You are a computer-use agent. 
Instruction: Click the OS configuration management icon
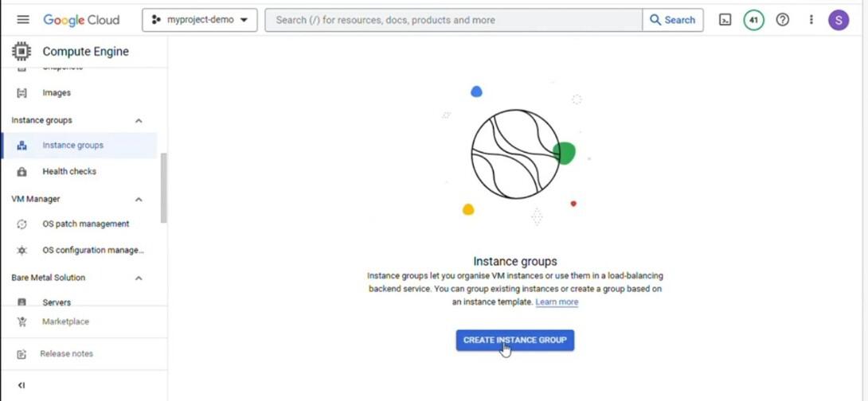tap(22, 251)
